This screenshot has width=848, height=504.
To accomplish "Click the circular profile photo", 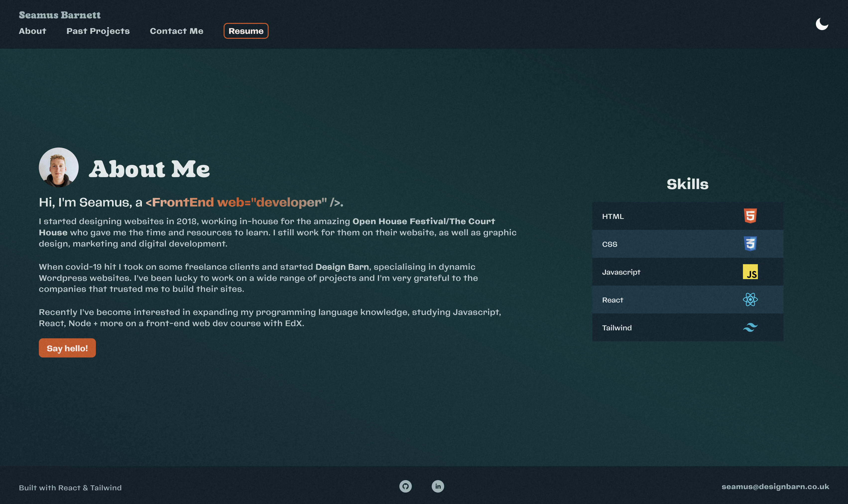I will tap(59, 167).
